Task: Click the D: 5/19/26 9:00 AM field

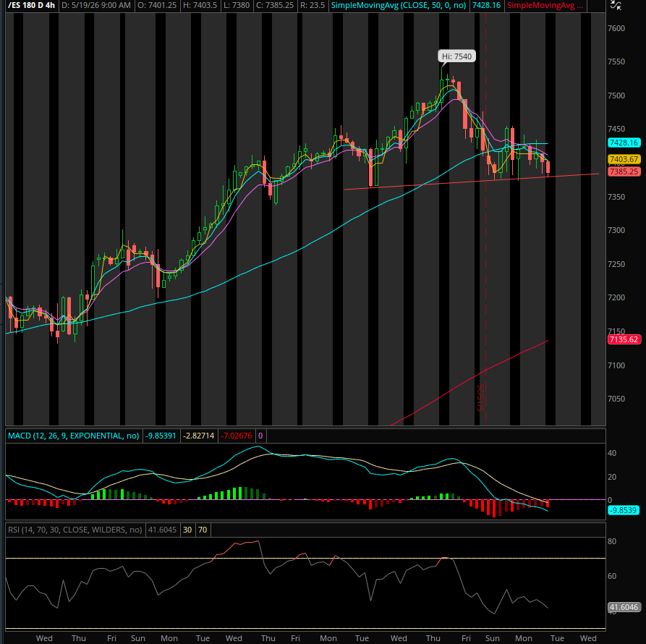Action: (x=96, y=5)
